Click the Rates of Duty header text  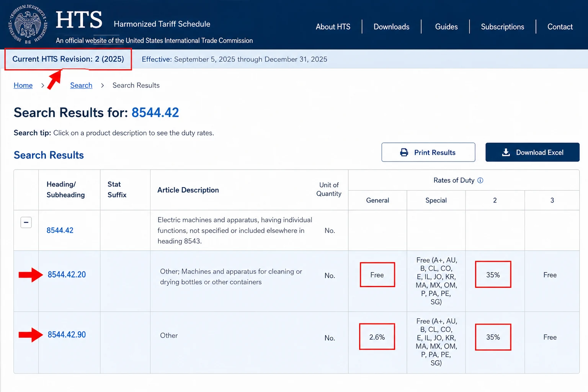click(454, 180)
